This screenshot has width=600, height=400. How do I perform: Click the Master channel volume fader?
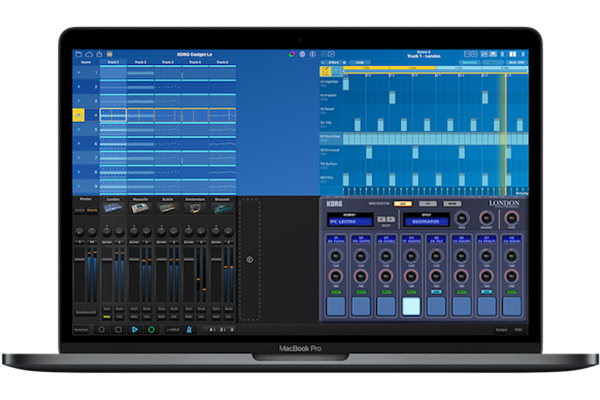(x=80, y=260)
